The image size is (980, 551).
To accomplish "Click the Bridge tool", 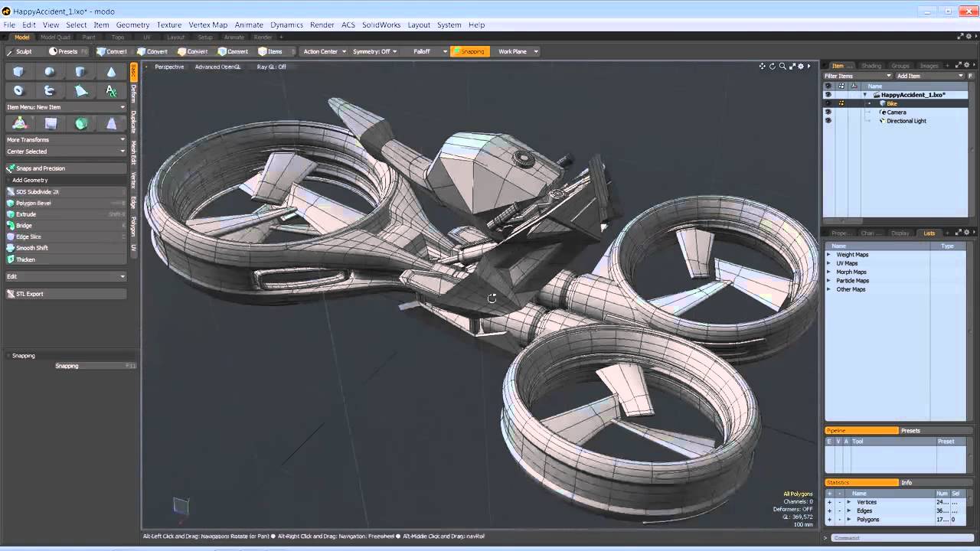I will 65,226.
